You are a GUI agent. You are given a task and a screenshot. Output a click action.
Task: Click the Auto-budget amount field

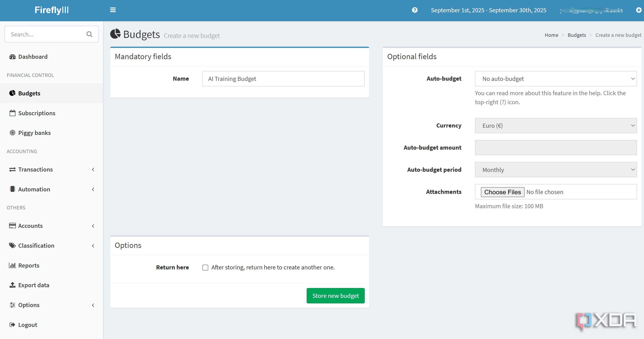tap(555, 147)
